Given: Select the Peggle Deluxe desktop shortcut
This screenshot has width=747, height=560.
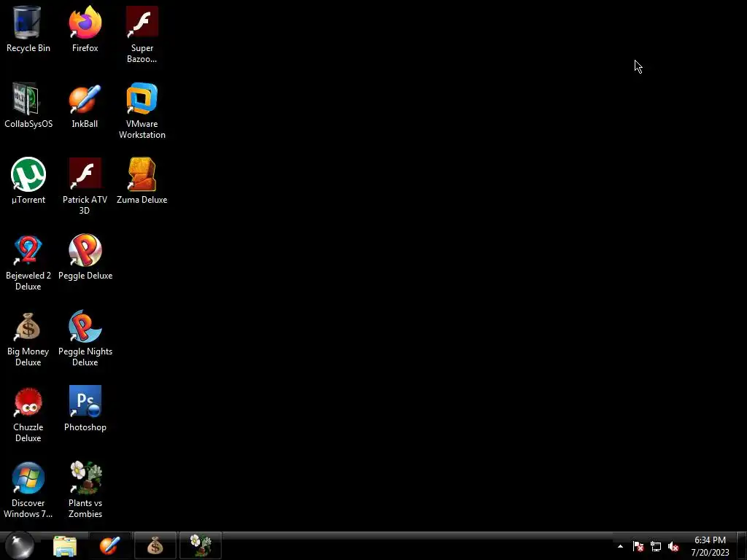Looking at the screenshot, I should point(85,257).
